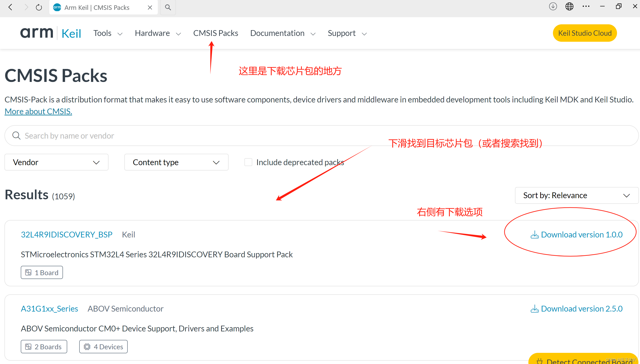Click the download icon for version 2.5.0

coord(534,309)
